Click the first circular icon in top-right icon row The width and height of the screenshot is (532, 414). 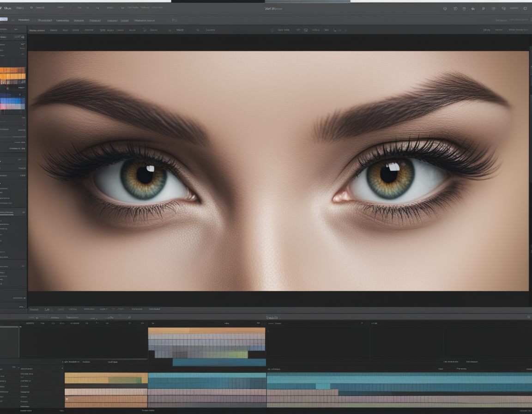point(445,8)
